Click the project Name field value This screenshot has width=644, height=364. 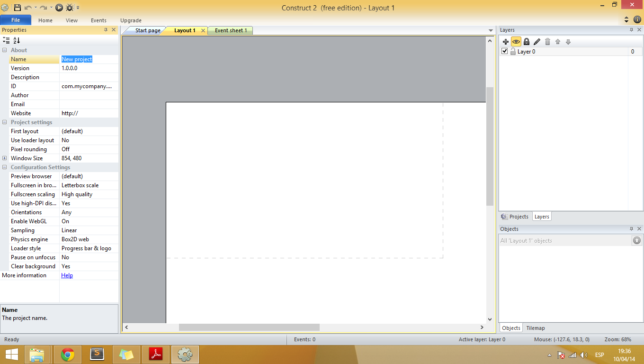89,59
